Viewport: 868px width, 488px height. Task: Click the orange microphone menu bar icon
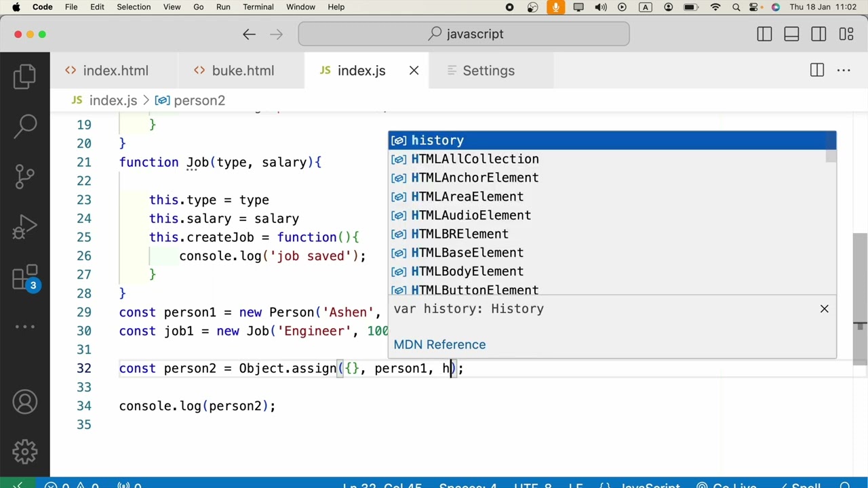pos(555,7)
